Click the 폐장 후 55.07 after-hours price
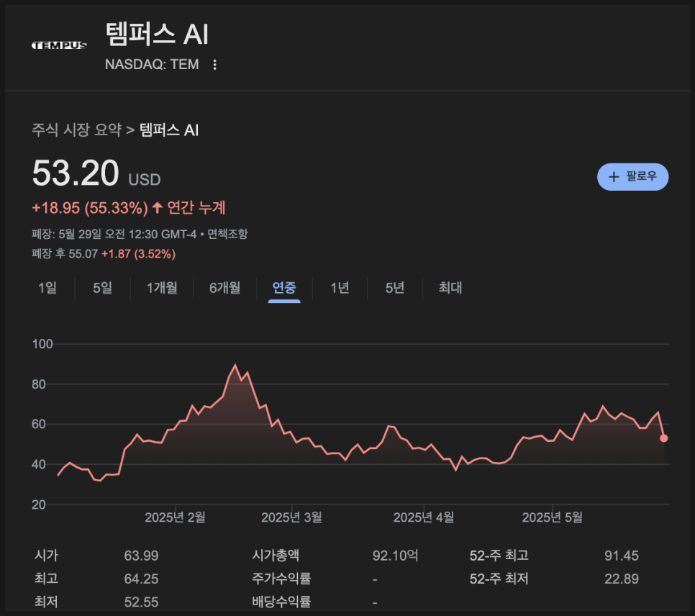Viewport: 695px width, 616px height. (x=65, y=254)
